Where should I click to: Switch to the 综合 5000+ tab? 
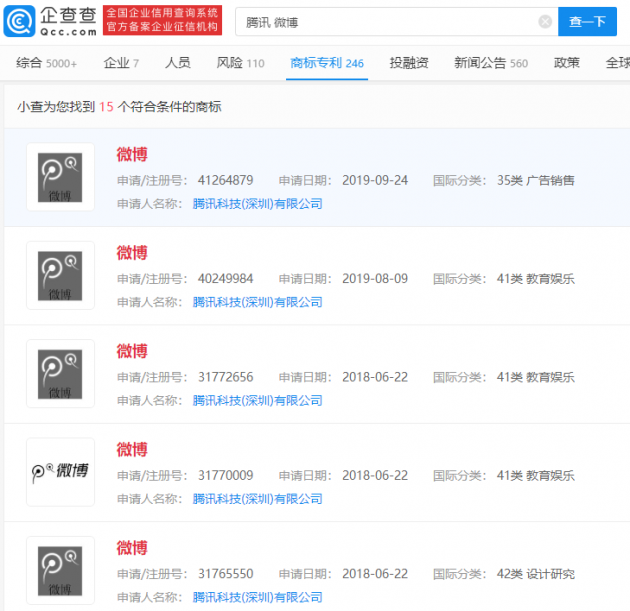pos(46,63)
